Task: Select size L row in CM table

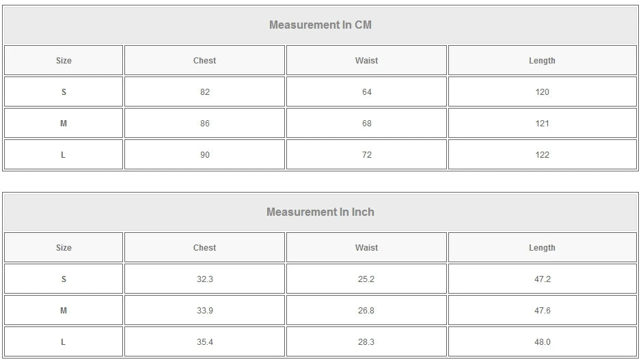Action: tap(64, 155)
